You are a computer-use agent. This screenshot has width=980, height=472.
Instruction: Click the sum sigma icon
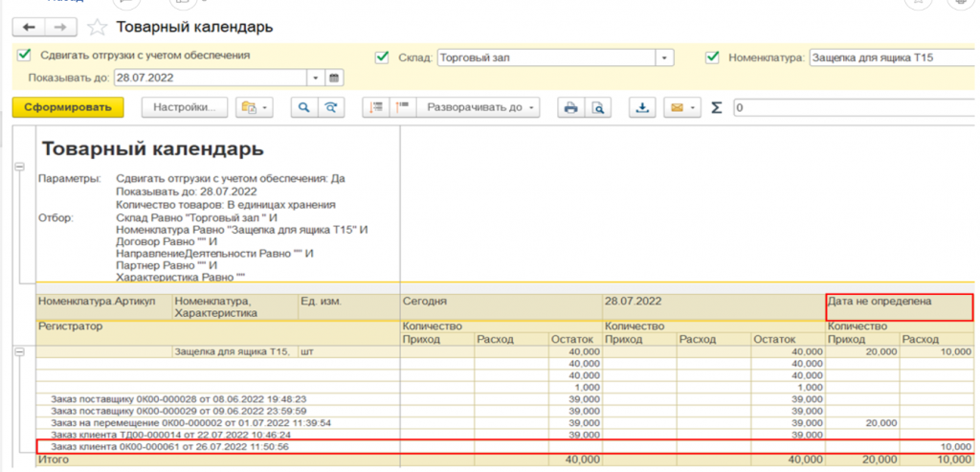pos(716,107)
